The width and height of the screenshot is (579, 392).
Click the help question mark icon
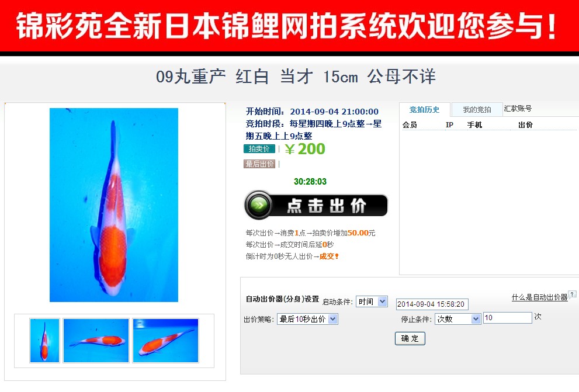click(572, 294)
